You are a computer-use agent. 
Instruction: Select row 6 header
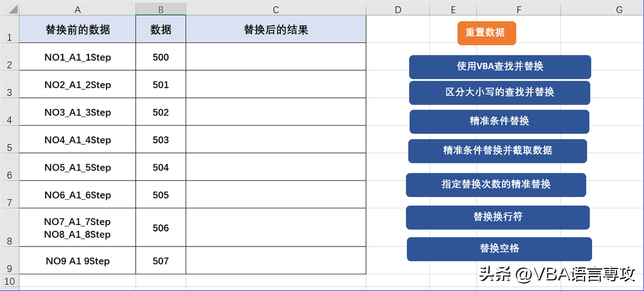pyautogui.click(x=10, y=167)
